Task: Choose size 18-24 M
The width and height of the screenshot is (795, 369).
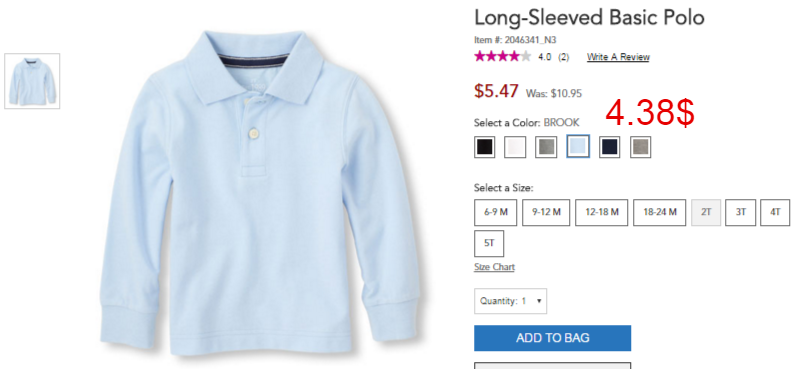Action: click(x=660, y=212)
